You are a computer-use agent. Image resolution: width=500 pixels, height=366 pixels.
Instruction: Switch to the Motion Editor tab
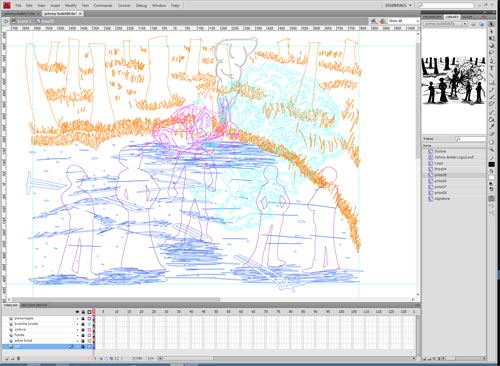coord(34,305)
